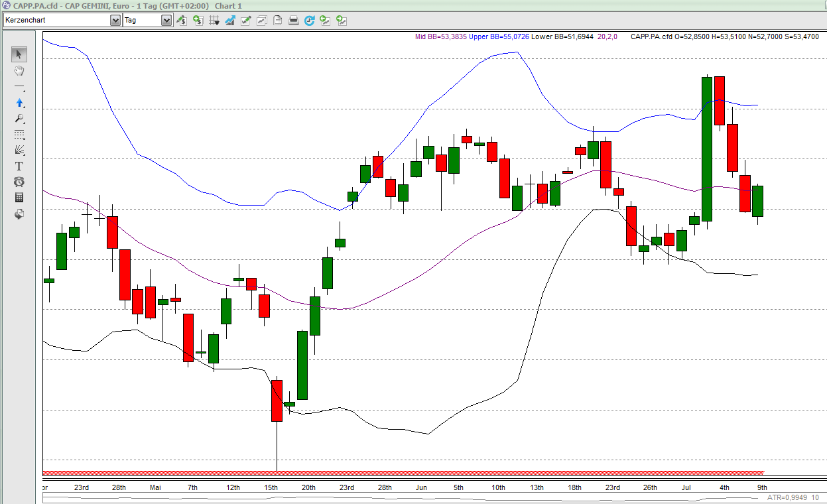Click the Jul date axis label
This screenshot has height=504, width=827.
pos(686,488)
